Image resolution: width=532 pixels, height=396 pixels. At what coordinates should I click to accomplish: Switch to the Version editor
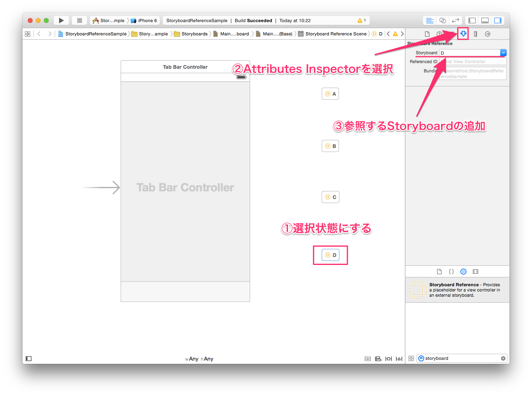(456, 21)
